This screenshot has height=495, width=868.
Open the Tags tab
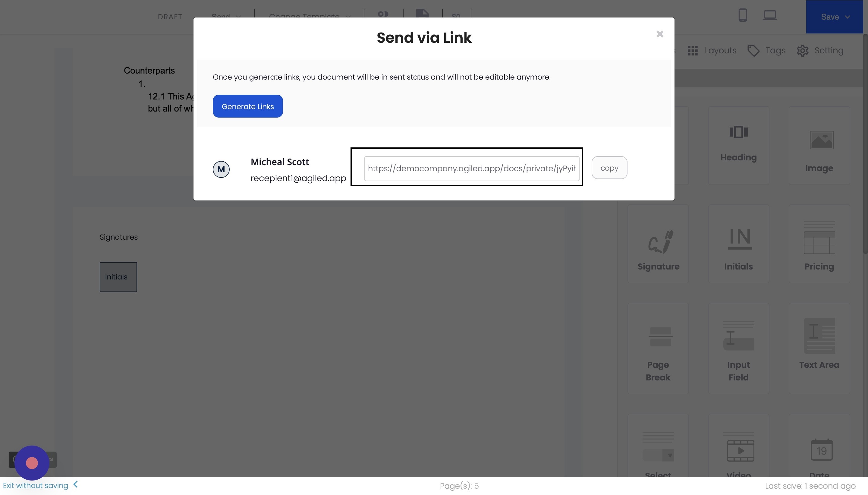[x=767, y=51]
